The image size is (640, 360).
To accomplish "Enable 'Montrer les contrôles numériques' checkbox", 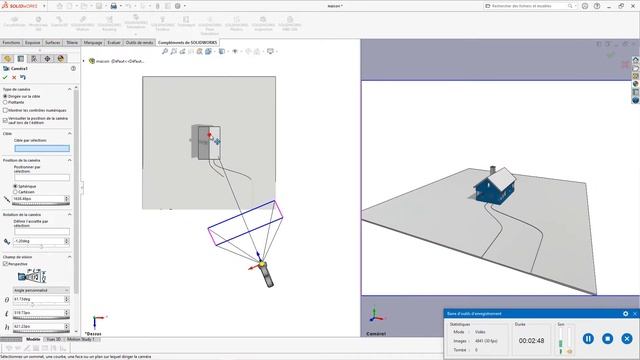I will [x=5, y=110].
